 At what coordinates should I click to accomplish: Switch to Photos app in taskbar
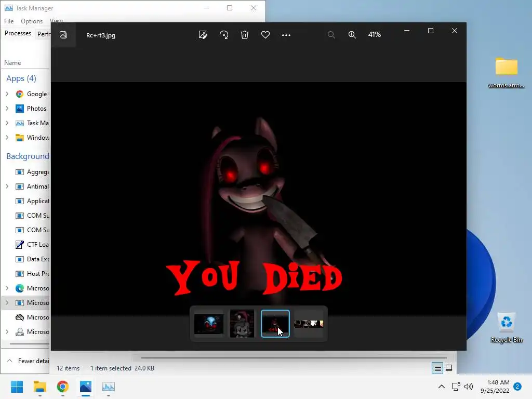(x=86, y=387)
